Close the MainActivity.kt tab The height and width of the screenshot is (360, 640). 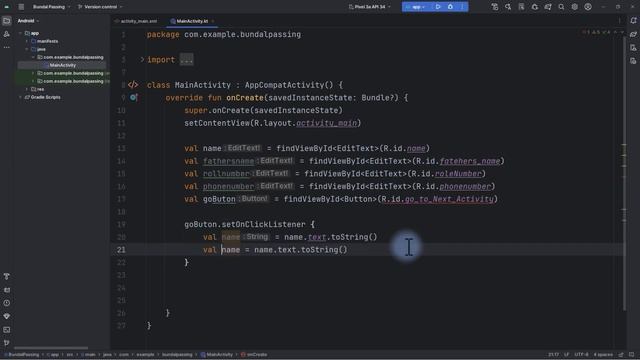[x=213, y=21]
